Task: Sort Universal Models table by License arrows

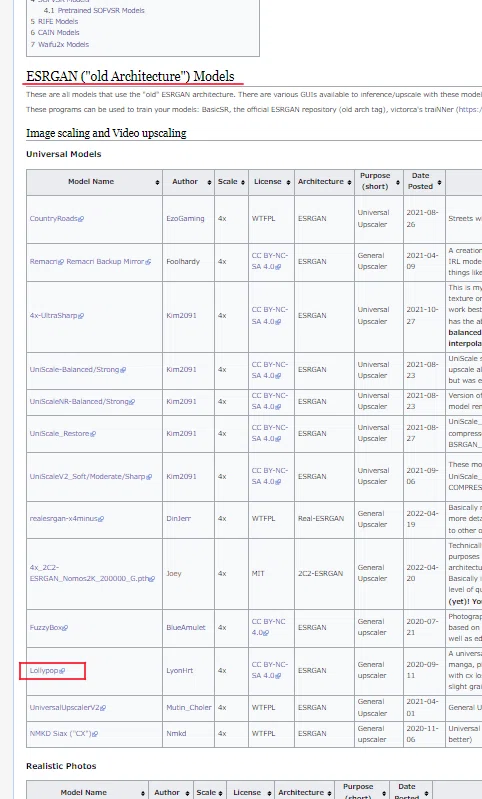Action: pos(288,182)
